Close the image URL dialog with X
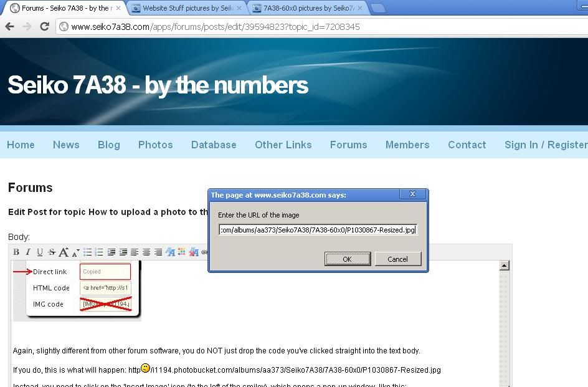Screen dimensions: 588x387 (x=412, y=194)
